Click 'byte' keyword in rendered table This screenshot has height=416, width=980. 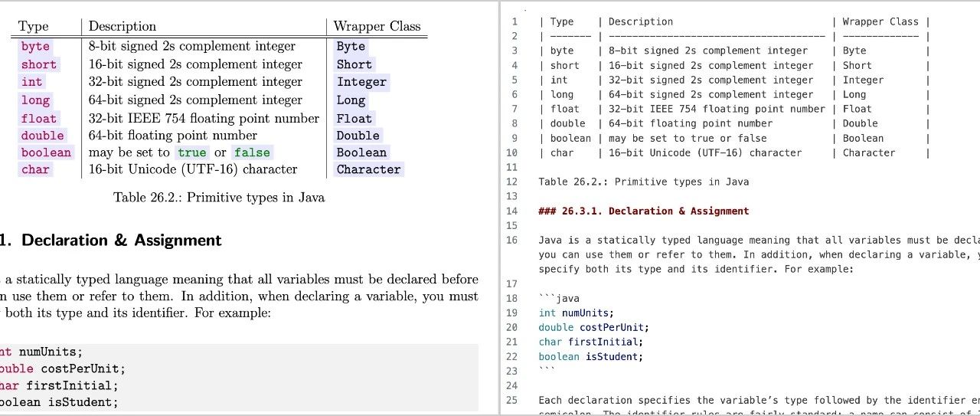pyautogui.click(x=35, y=47)
